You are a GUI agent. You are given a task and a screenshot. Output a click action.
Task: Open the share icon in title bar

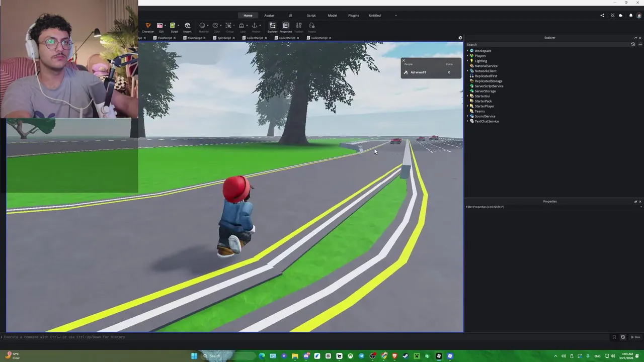tap(602, 16)
